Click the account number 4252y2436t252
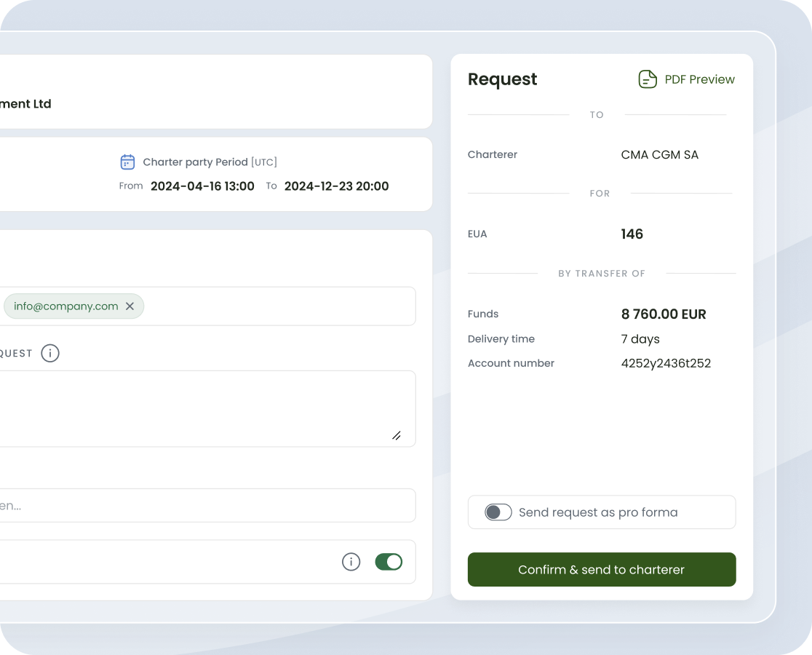The height and width of the screenshot is (655, 812). [666, 363]
